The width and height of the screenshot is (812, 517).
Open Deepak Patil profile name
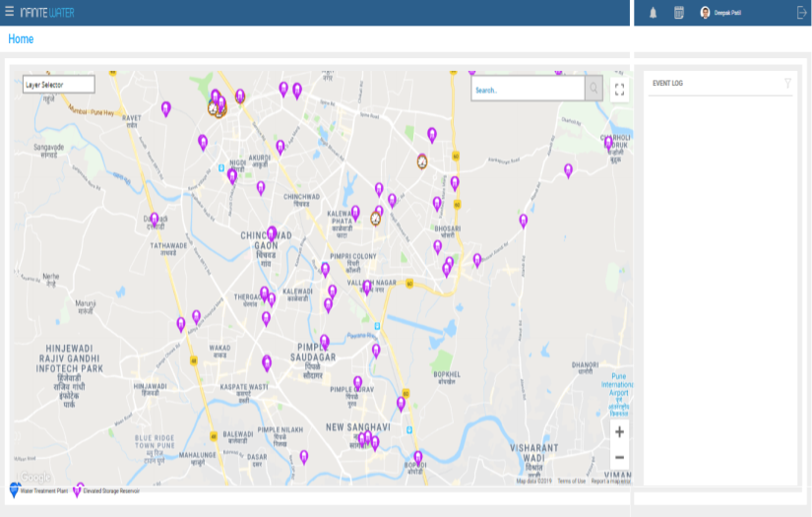[727, 13]
